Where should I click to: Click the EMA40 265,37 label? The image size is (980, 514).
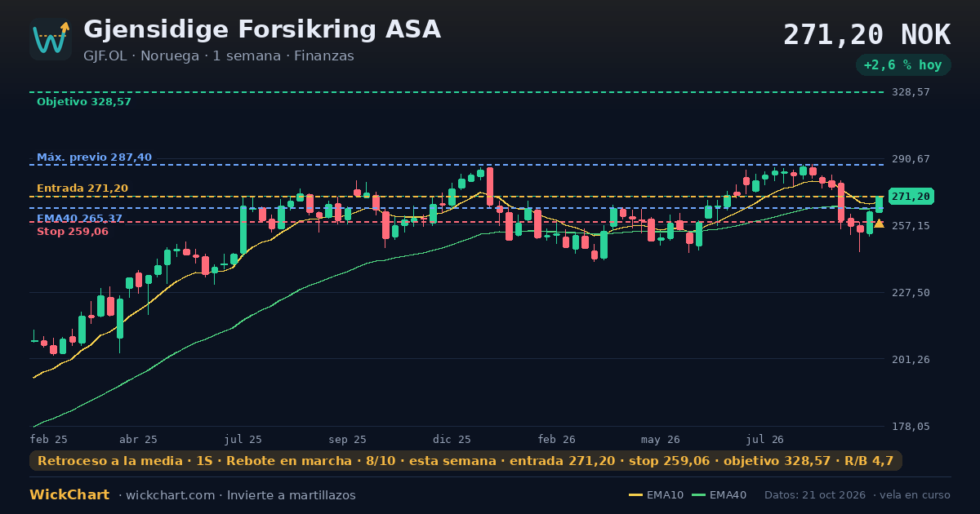[x=80, y=219]
